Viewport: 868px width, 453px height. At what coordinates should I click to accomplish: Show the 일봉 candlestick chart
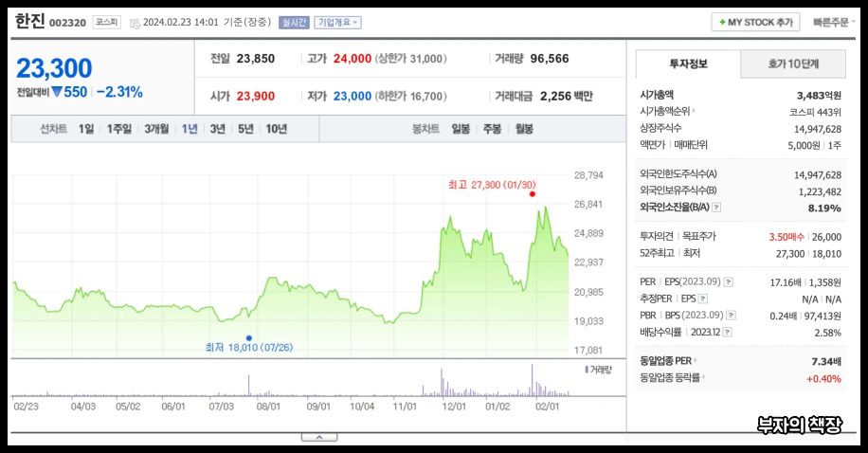coord(461,129)
